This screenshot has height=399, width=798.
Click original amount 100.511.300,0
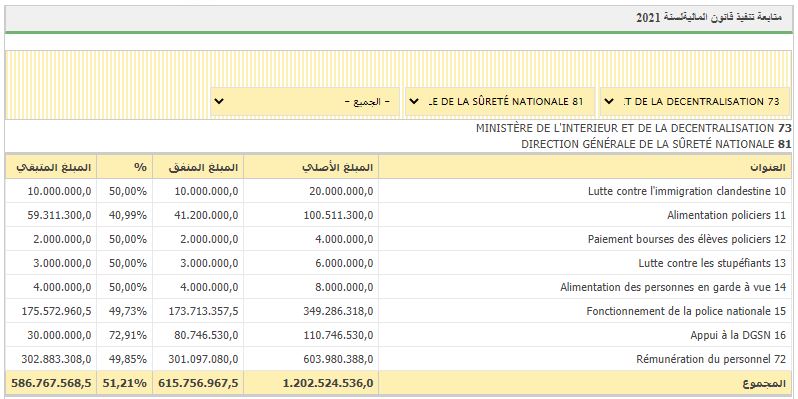338,215
